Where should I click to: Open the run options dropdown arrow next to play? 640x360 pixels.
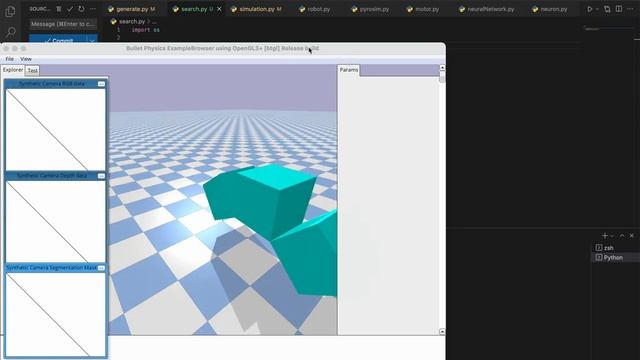(597, 9)
